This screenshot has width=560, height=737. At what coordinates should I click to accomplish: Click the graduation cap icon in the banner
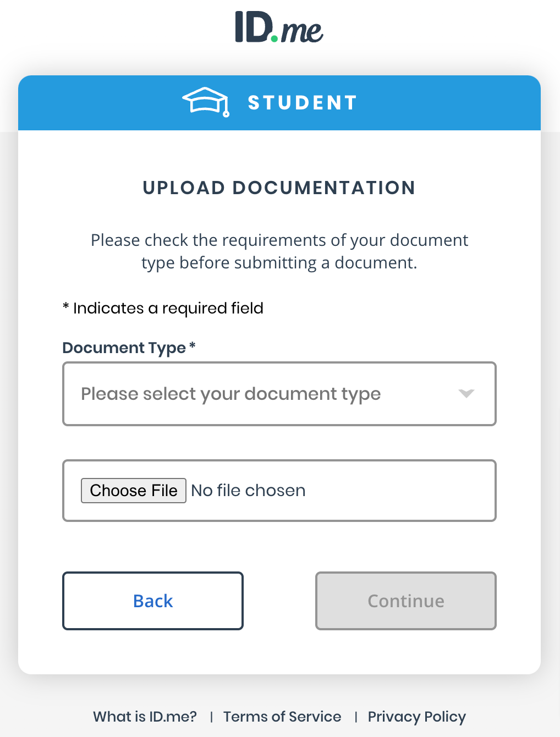click(x=206, y=102)
